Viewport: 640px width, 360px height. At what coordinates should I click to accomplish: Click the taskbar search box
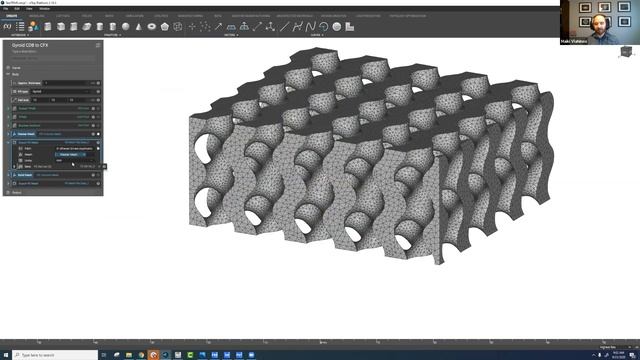coord(55,355)
